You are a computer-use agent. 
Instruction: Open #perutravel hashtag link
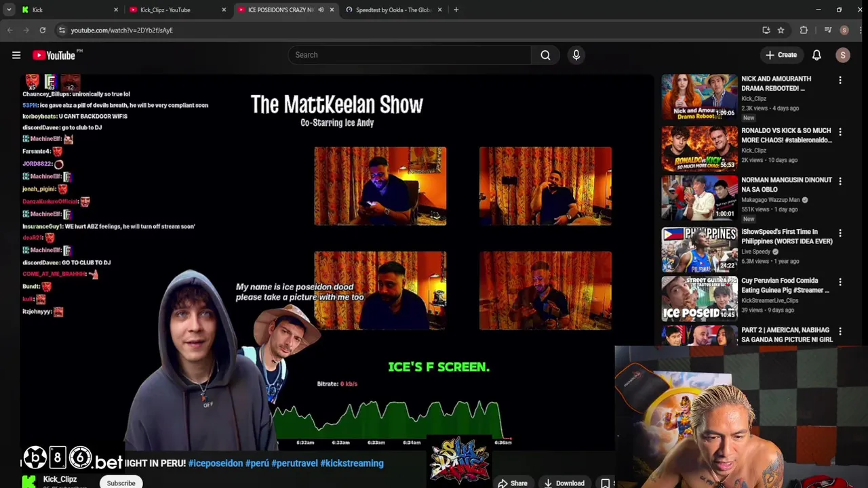tap(294, 463)
